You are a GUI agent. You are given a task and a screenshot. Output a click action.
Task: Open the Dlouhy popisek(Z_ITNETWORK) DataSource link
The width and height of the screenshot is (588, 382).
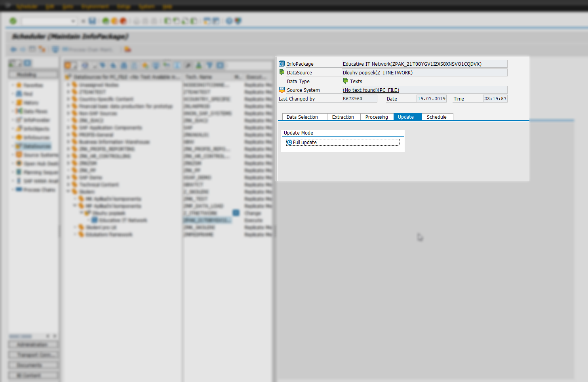click(377, 72)
